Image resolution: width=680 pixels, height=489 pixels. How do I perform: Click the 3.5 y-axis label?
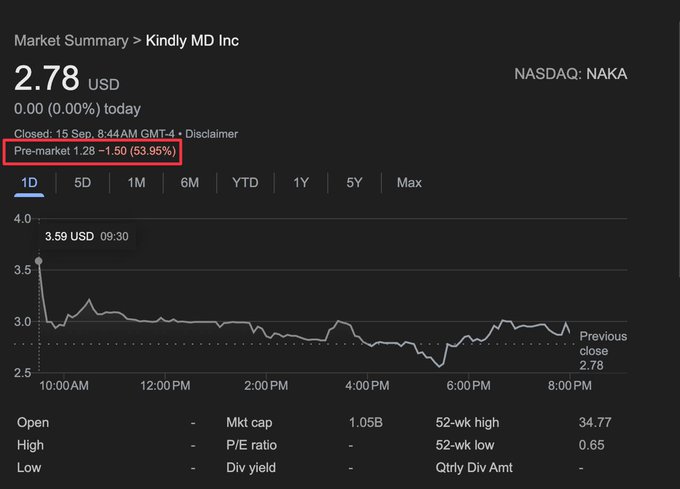point(22,270)
